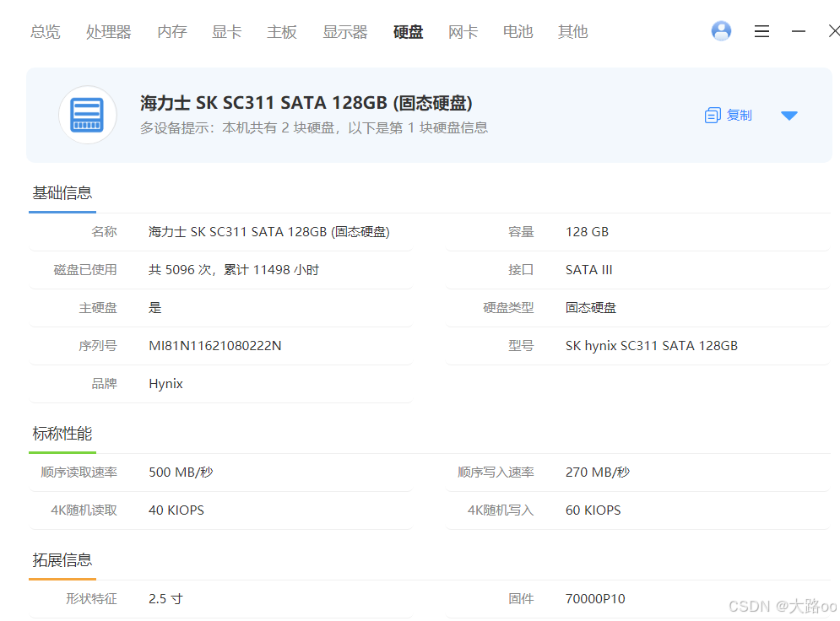Click the name row value in 基础信息

pyautogui.click(x=269, y=232)
